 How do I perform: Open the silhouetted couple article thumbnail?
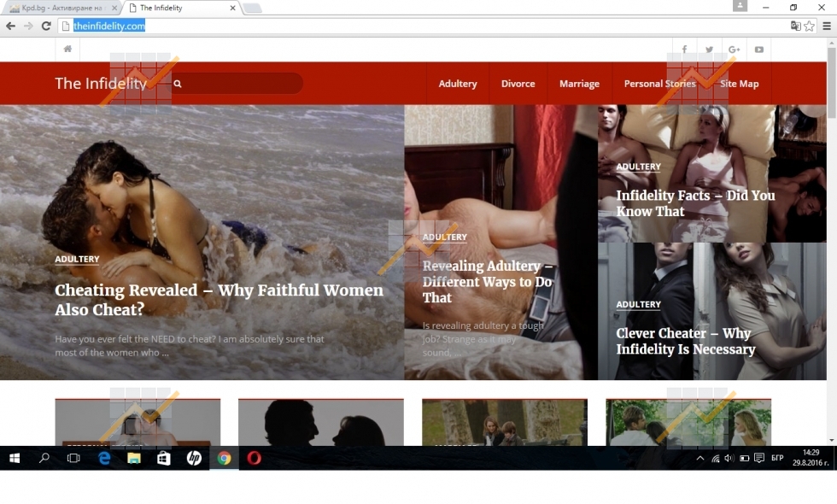click(321, 422)
